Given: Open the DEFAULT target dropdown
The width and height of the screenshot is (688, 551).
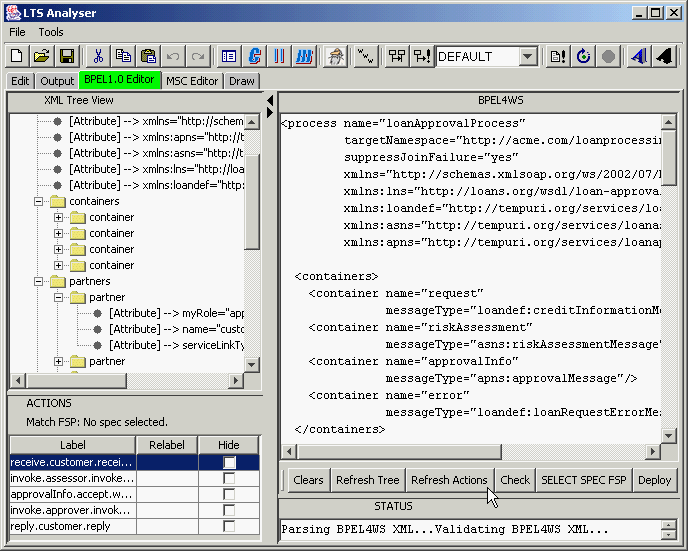Looking at the screenshot, I should pos(529,57).
